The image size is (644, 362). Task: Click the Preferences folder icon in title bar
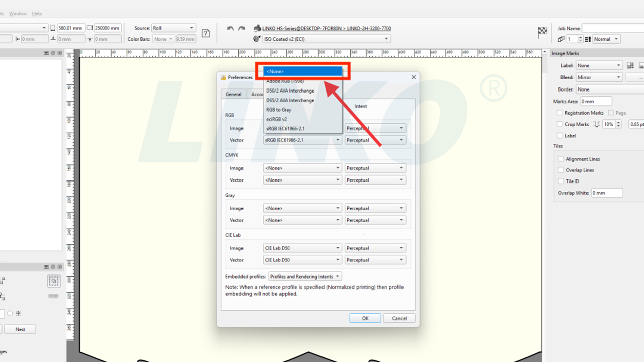pos(224,77)
